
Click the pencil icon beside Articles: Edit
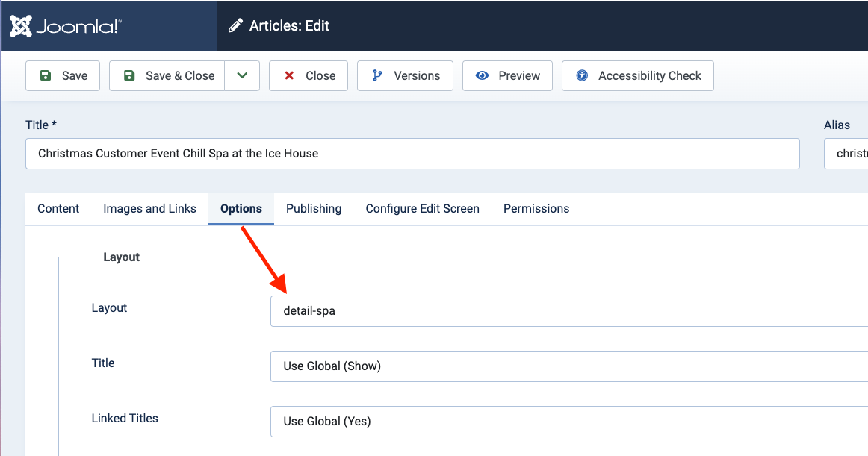pyautogui.click(x=235, y=26)
